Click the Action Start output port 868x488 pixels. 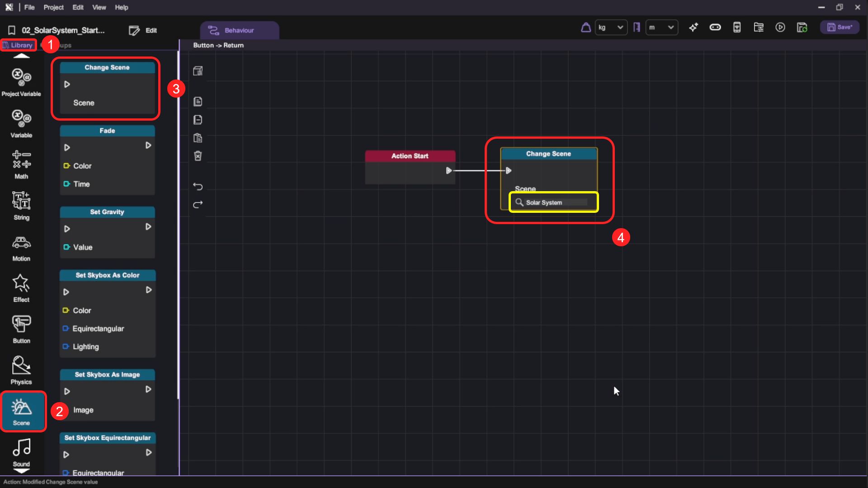click(x=448, y=170)
